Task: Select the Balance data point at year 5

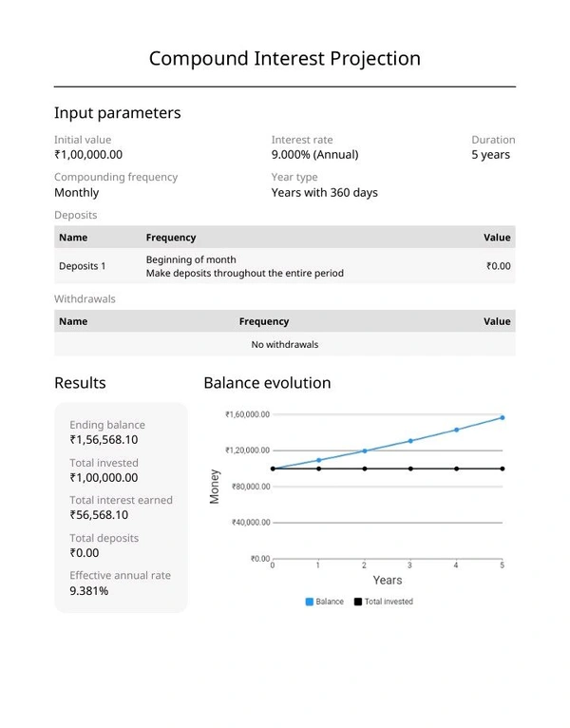Action: 502,417
